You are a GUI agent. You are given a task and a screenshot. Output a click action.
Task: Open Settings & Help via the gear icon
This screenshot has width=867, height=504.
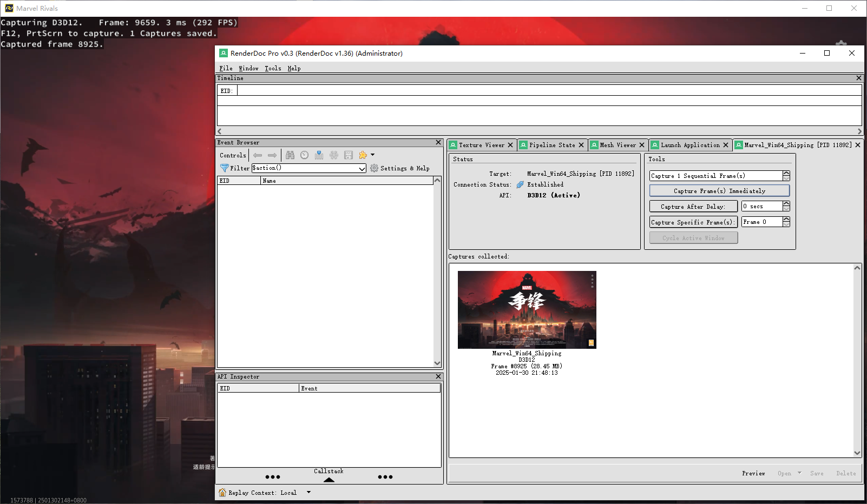[x=374, y=168]
